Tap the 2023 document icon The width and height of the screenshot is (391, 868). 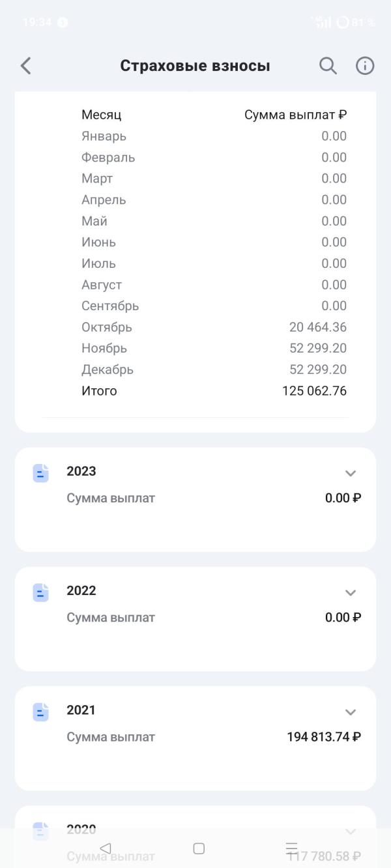pyautogui.click(x=41, y=473)
